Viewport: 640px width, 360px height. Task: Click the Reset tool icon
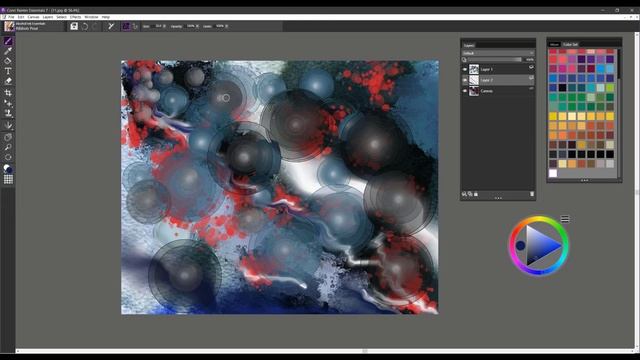tap(111, 26)
